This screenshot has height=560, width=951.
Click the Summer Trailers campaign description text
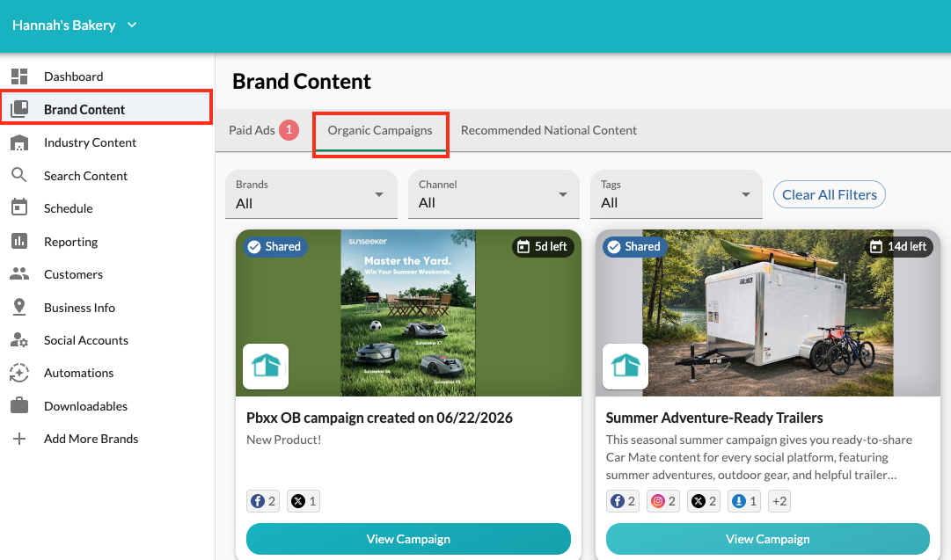point(758,457)
